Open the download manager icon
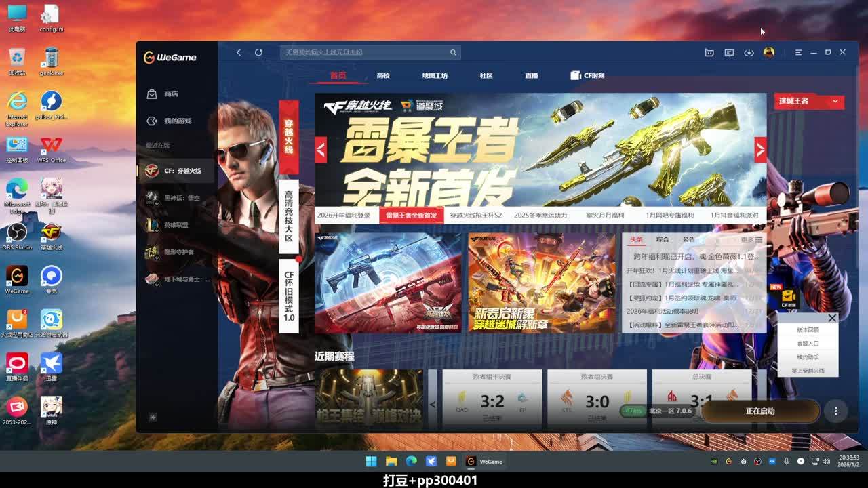 tap(749, 52)
